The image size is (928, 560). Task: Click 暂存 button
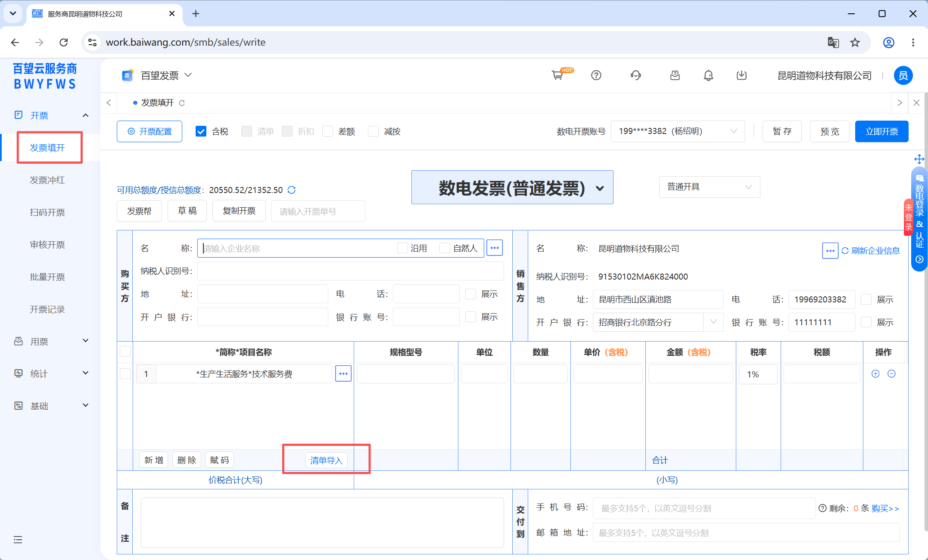tap(782, 131)
